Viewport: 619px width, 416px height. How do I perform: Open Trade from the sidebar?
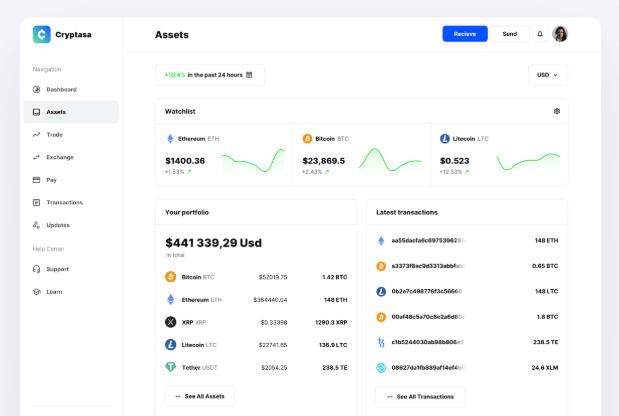tap(71, 135)
